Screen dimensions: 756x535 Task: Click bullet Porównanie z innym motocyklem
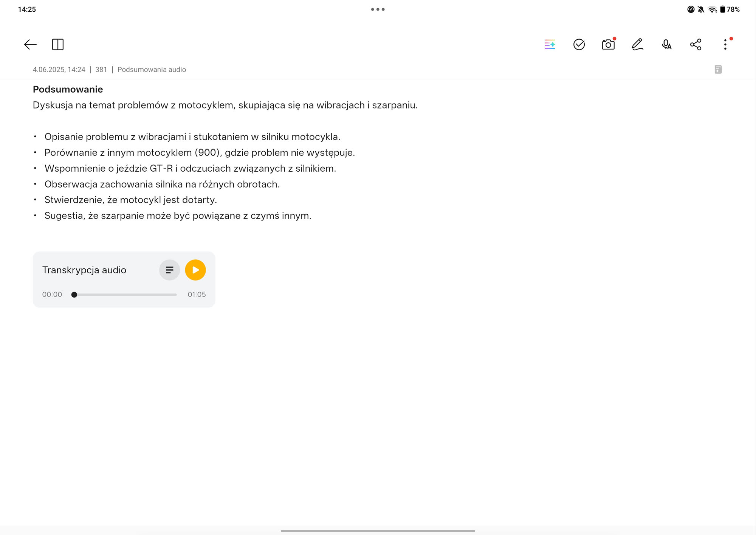pyautogui.click(x=200, y=153)
